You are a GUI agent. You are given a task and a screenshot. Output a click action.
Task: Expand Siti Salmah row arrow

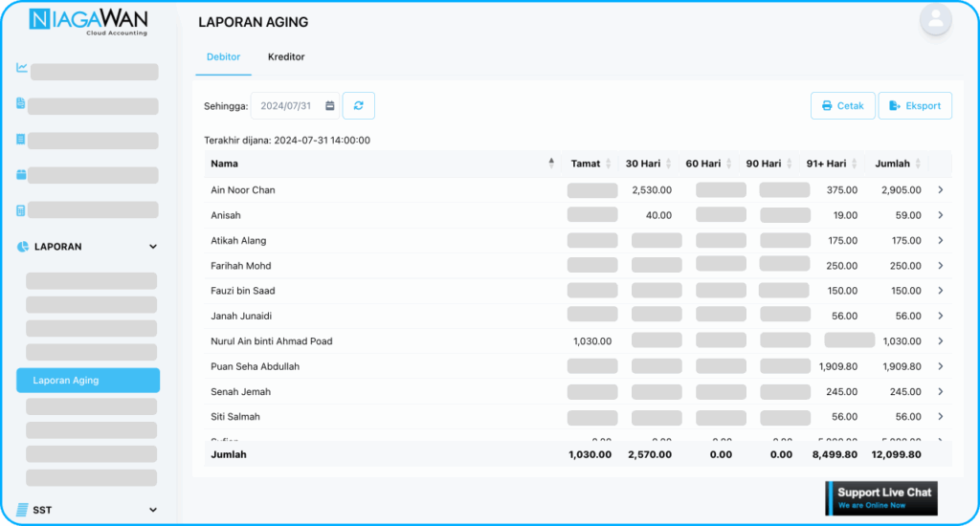pos(940,417)
